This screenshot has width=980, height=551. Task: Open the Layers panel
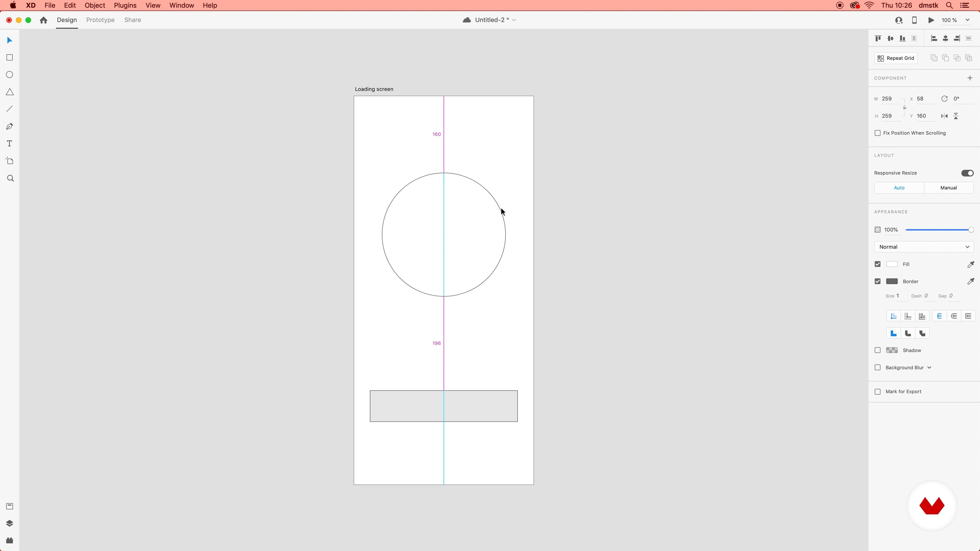(x=9, y=523)
